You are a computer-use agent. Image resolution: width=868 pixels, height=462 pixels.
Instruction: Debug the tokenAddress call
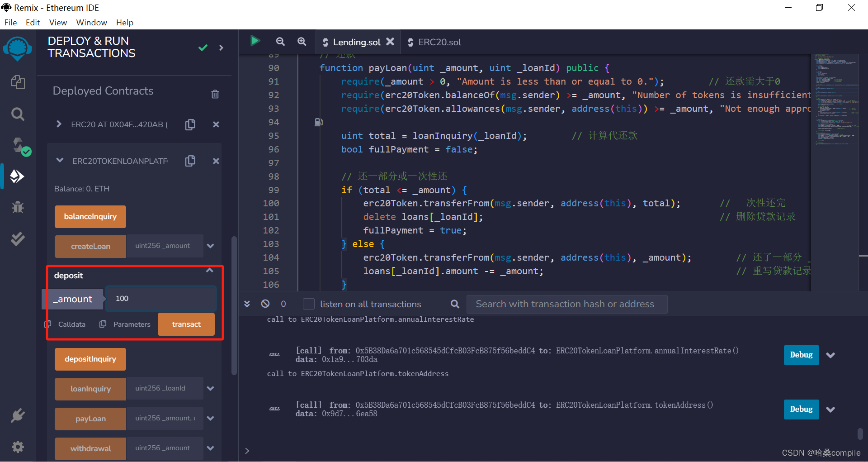tap(801, 410)
